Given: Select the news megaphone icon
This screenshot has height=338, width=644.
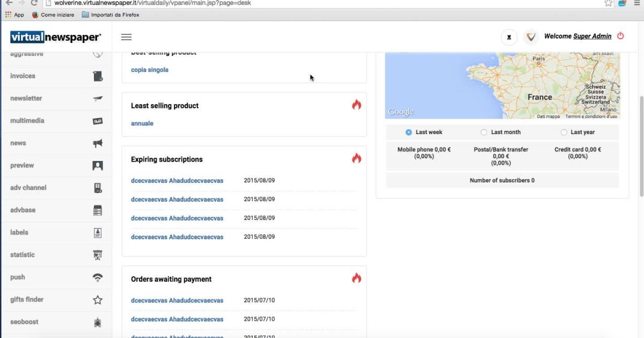Looking at the screenshot, I should click(x=97, y=143).
